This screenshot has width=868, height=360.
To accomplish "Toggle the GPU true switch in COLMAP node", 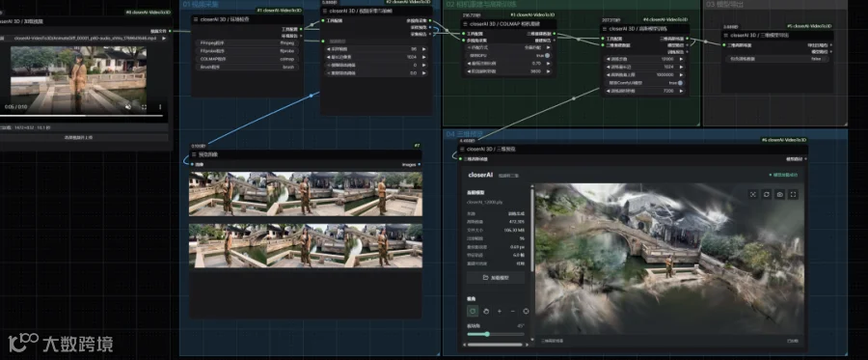I will [548, 55].
